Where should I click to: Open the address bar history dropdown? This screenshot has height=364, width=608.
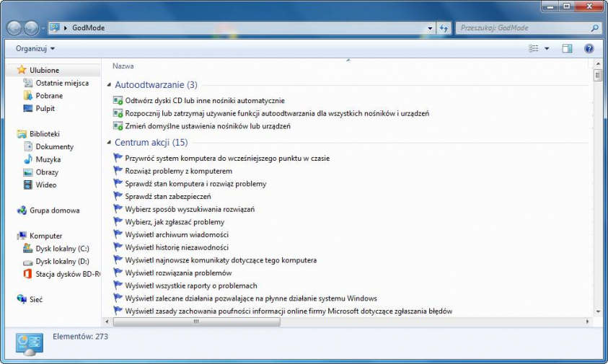(430, 28)
